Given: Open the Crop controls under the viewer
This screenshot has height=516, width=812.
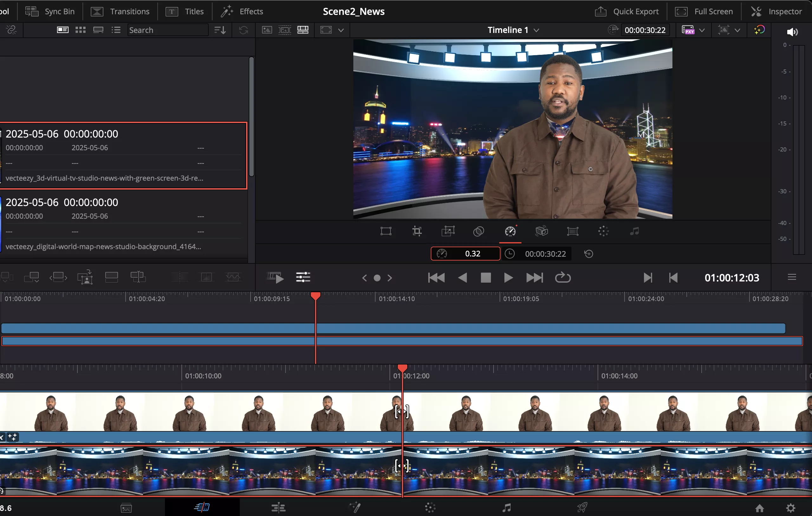Looking at the screenshot, I should [417, 231].
